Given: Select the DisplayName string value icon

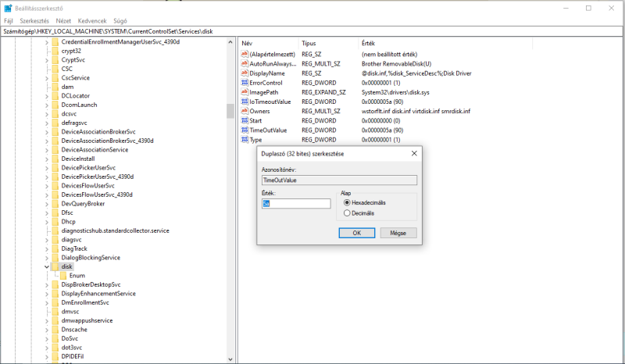Looking at the screenshot, I should [245, 73].
